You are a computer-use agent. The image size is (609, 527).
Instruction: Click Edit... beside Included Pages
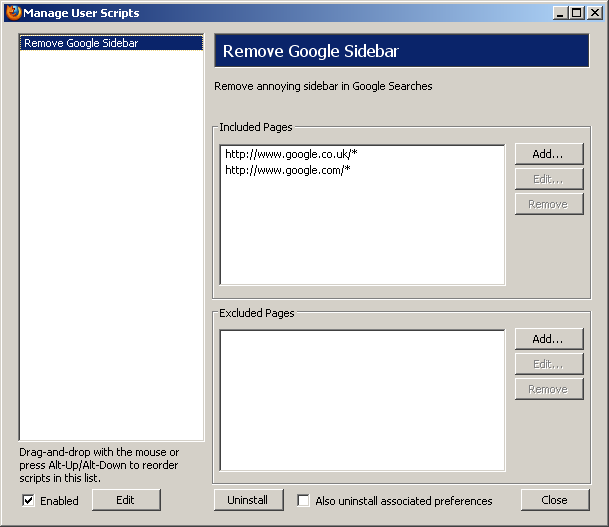pos(548,179)
